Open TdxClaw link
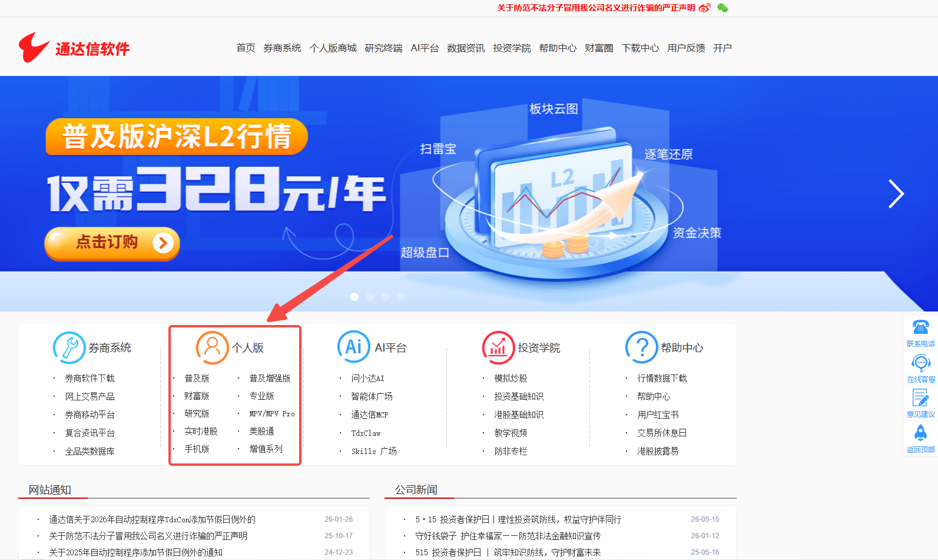Screen dimensions: 938x560 [366, 433]
